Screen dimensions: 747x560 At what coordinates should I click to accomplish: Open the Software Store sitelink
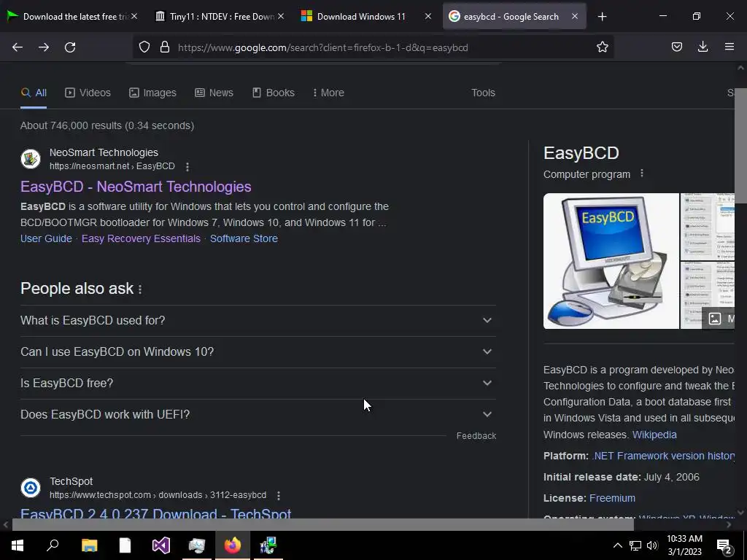click(244, 238)
